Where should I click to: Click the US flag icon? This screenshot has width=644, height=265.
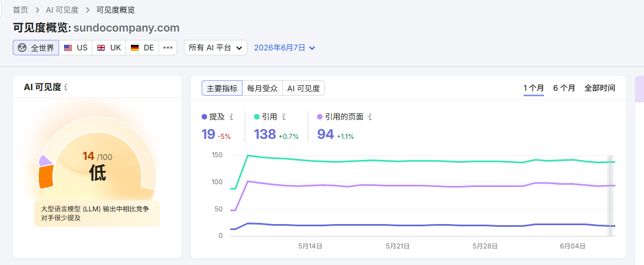pyautogui.click(x=68, y=48)
